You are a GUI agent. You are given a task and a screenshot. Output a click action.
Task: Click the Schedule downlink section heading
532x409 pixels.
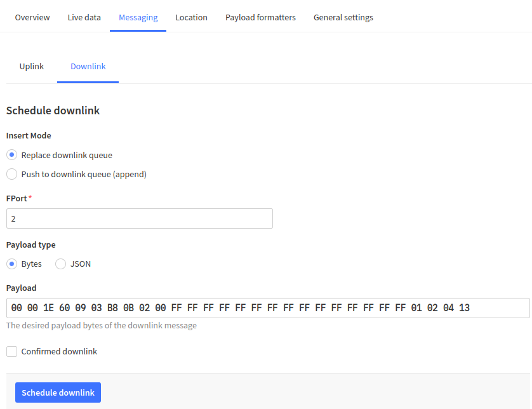[x=53, y=111]
